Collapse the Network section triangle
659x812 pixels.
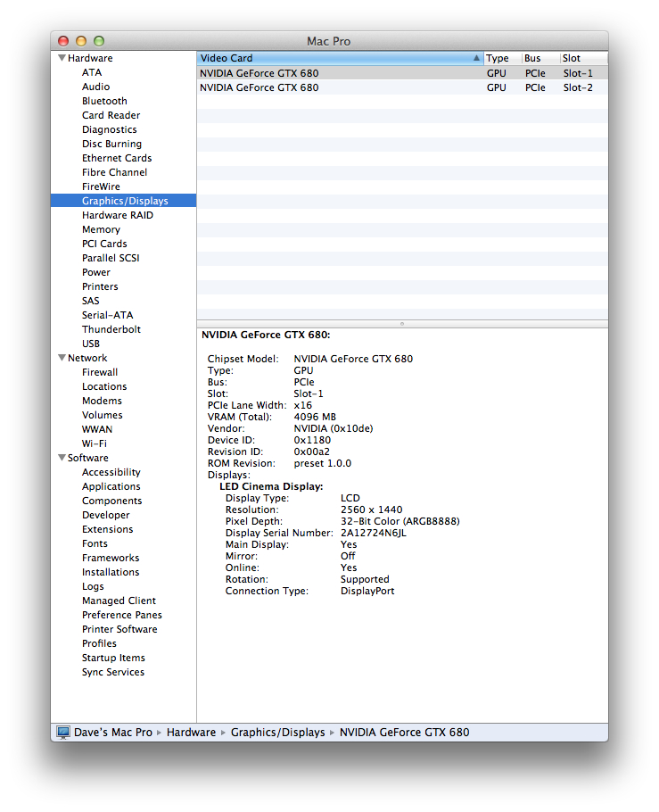[62, 358]
